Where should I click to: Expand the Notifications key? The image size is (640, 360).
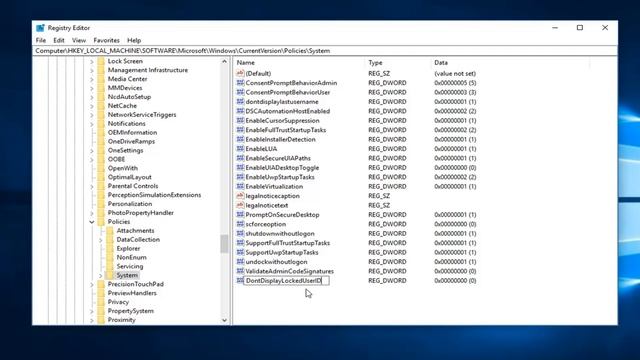click(92, 124)
